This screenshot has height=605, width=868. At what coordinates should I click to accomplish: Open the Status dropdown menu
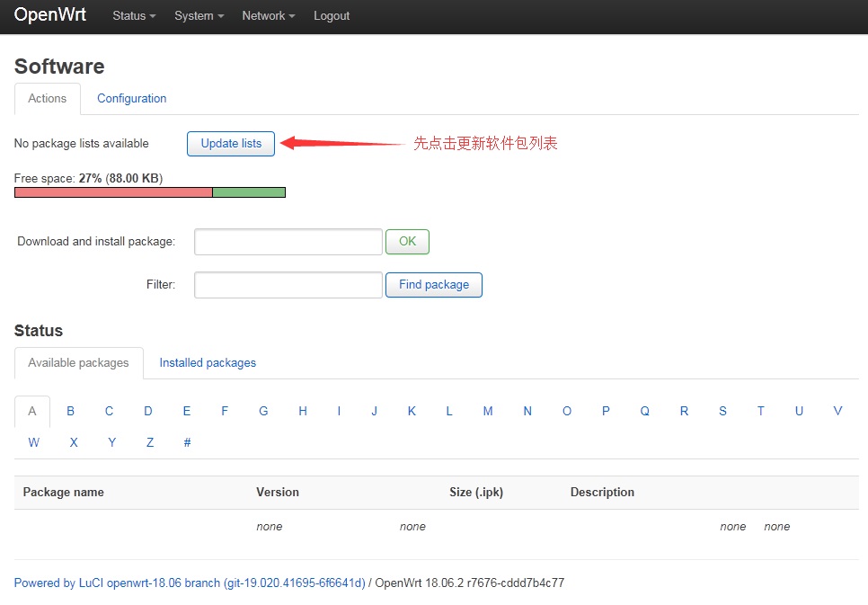134,16
